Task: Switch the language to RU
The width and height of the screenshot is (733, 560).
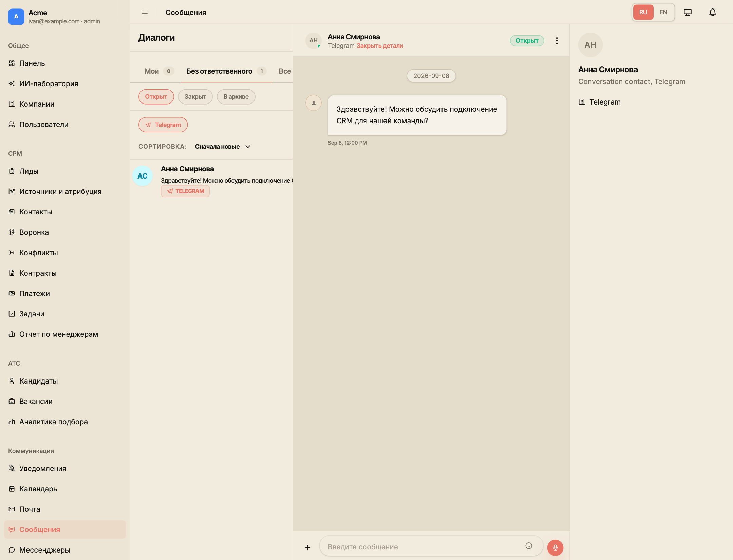Action: (643, 12)
